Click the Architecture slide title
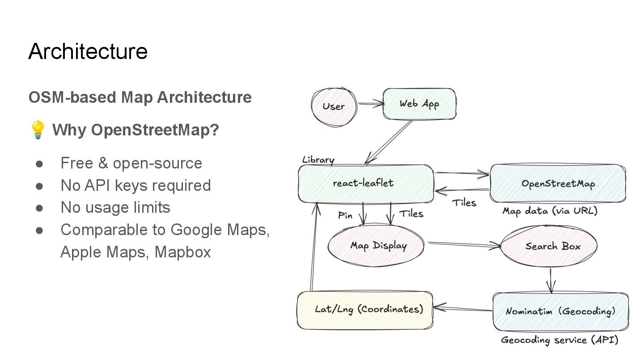 click(88, 51)
